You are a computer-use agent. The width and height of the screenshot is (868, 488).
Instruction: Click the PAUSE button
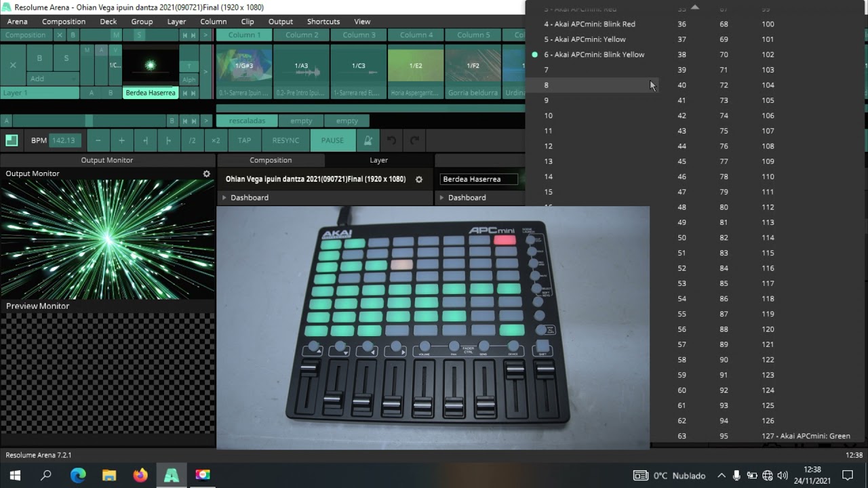coord(332,140)
